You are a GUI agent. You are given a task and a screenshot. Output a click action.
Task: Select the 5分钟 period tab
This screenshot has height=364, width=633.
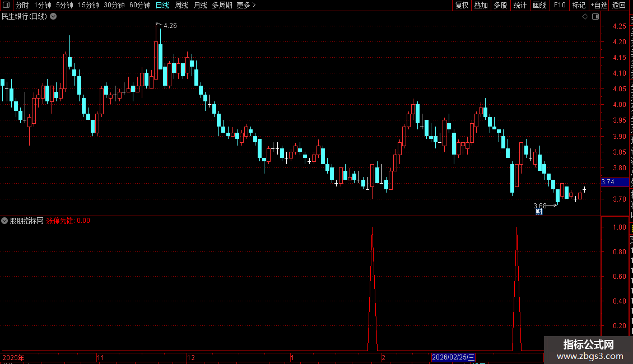[x=64, y=5]
